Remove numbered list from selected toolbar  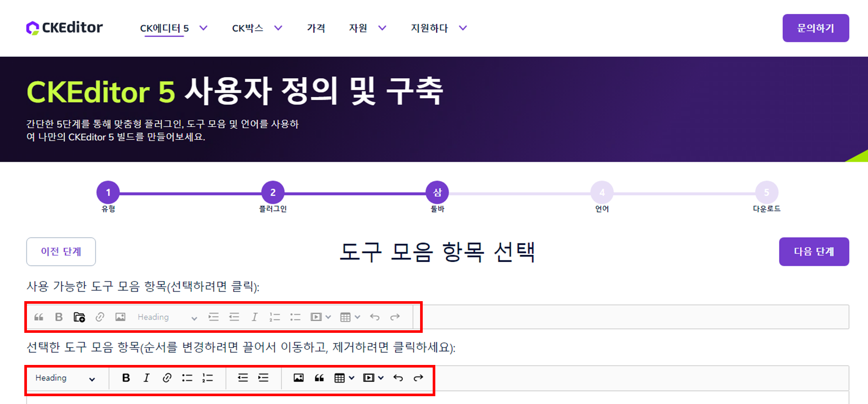click(208, 378)
